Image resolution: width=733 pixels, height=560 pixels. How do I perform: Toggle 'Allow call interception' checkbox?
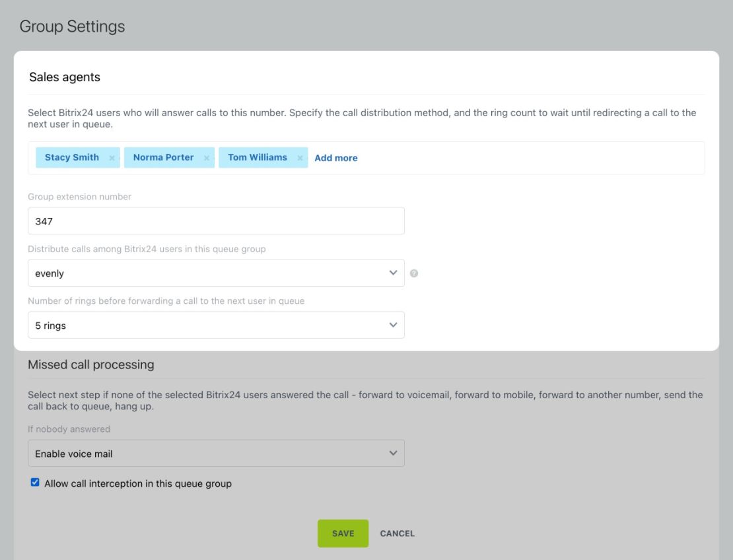coord(35,482)
